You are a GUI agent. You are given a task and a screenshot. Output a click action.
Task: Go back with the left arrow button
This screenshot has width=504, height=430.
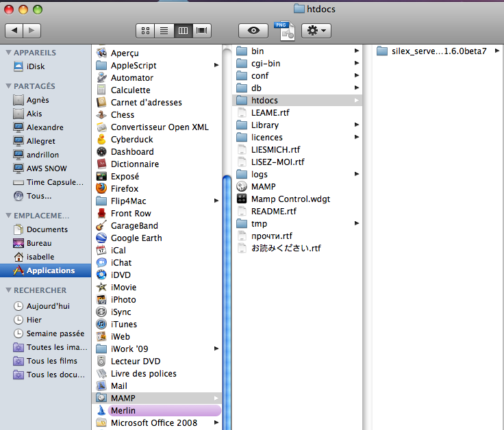(14, 31)
